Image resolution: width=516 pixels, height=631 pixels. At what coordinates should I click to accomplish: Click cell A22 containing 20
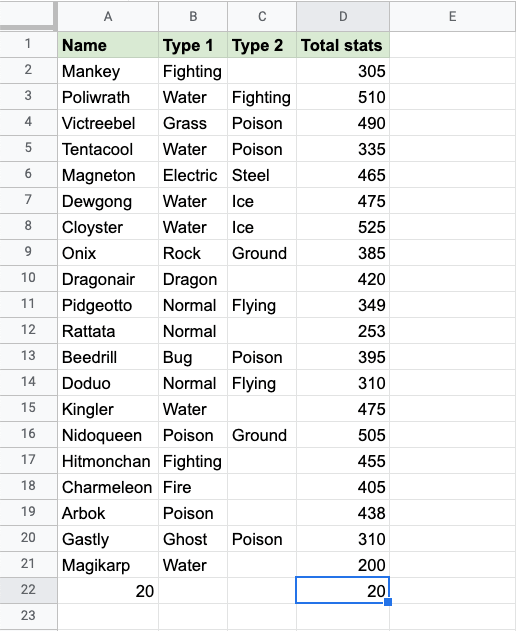click(108, 591)
